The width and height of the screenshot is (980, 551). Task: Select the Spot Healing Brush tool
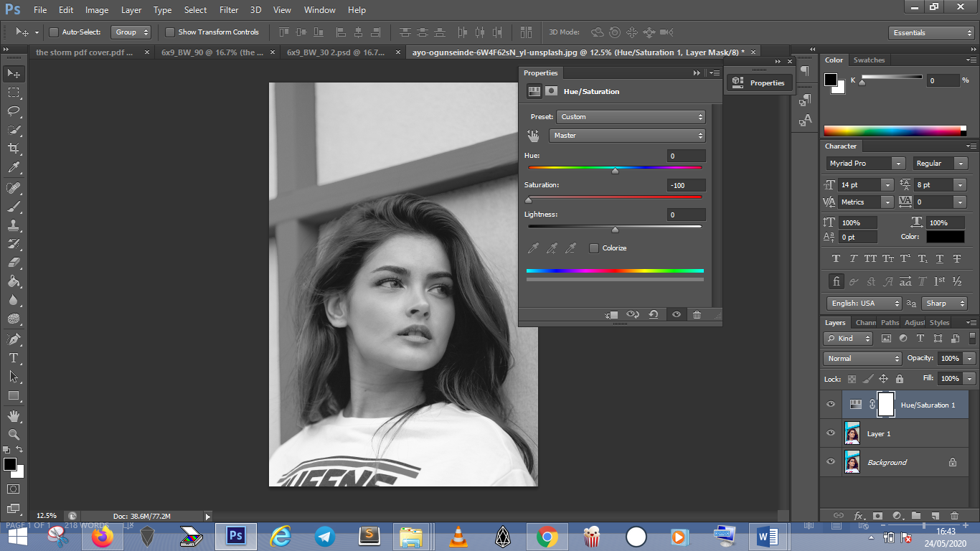[14, 188]
